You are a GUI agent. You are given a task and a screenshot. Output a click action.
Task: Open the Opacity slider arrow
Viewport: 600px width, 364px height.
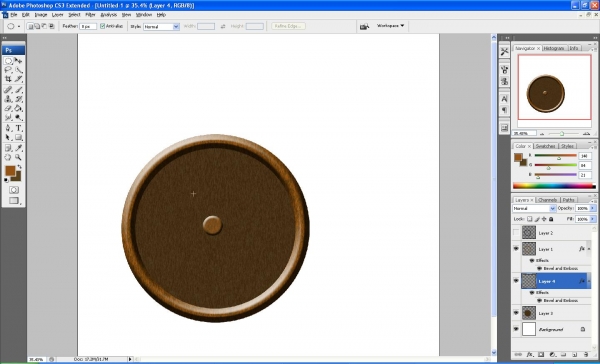pos(593,208)
